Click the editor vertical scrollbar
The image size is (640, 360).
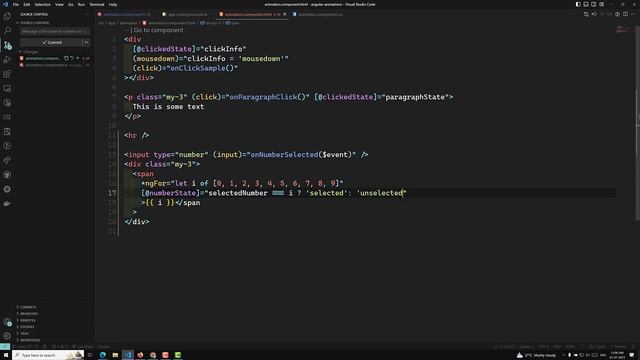638,122
